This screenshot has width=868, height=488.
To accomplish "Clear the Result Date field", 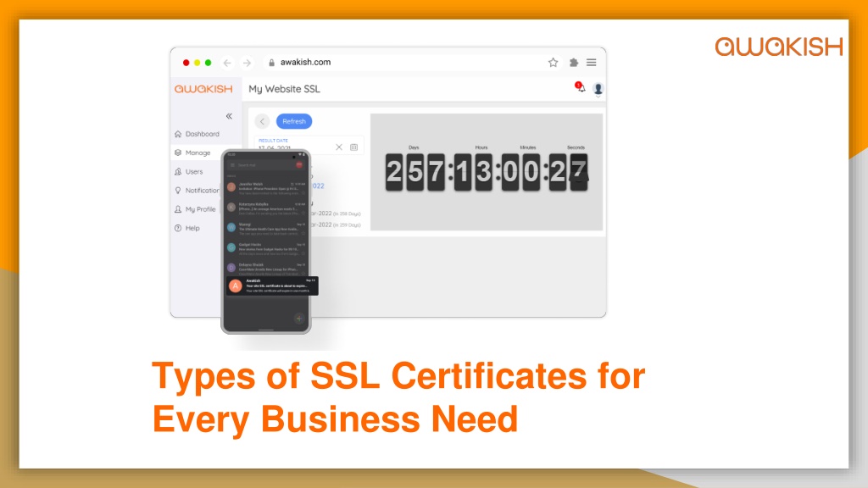I will [x=339, y=147].
